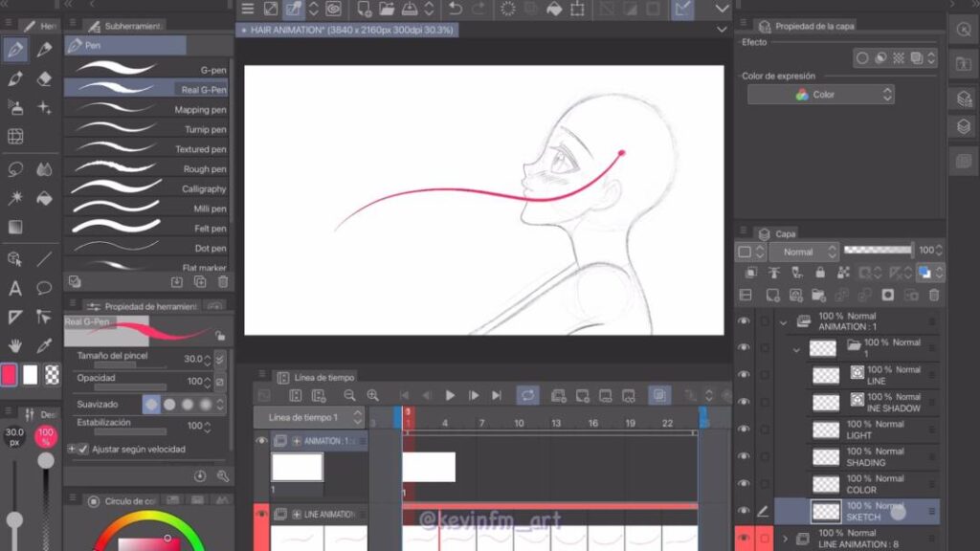The height and width of the screenshot is (551, 980).
Task: Click the Save icon in command bar
Action: [x=410, y=9]
